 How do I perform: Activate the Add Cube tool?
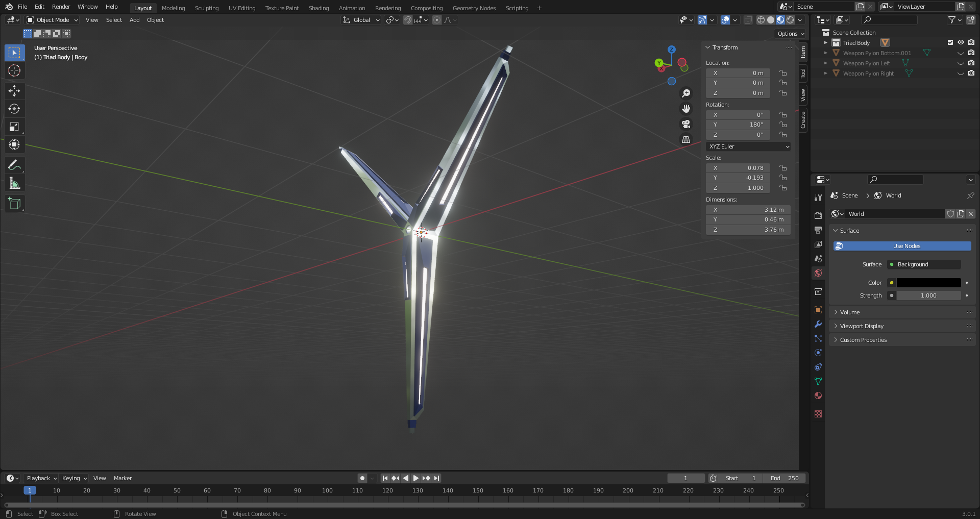point(14,203)
